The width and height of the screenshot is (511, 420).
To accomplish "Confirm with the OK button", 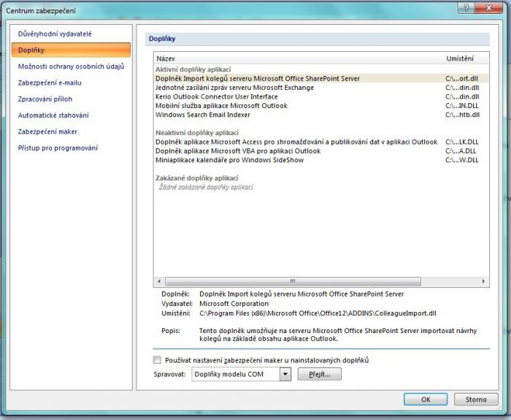I will (x=426, y=400).
